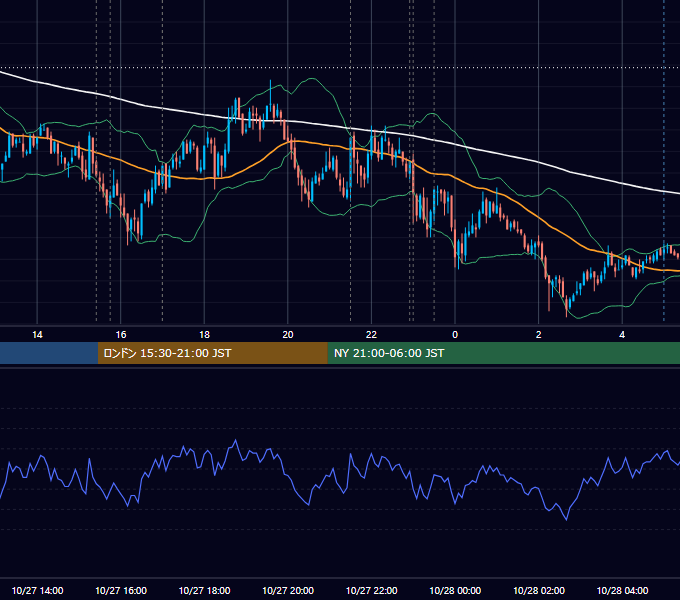Viewport: 680px width, 600px height.
Task: Click the 10/27 16:00 time label
Action: 121,590
